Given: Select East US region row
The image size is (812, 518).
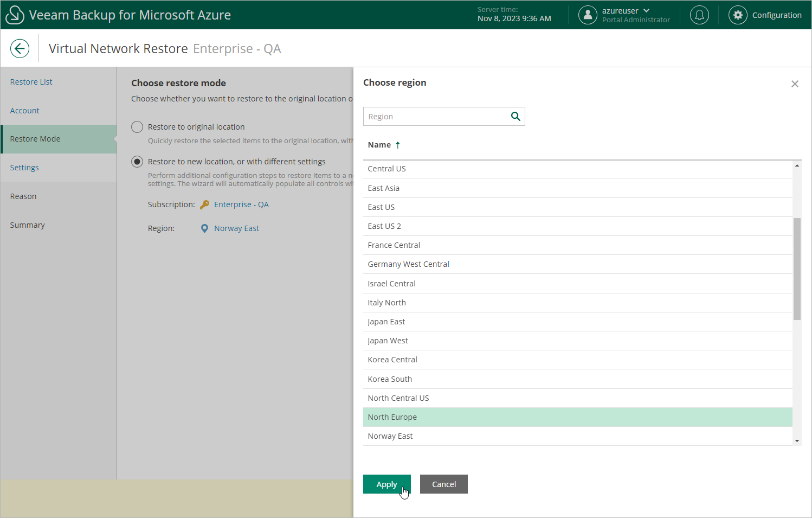Looking at the screenshot, I should point(578,207).
